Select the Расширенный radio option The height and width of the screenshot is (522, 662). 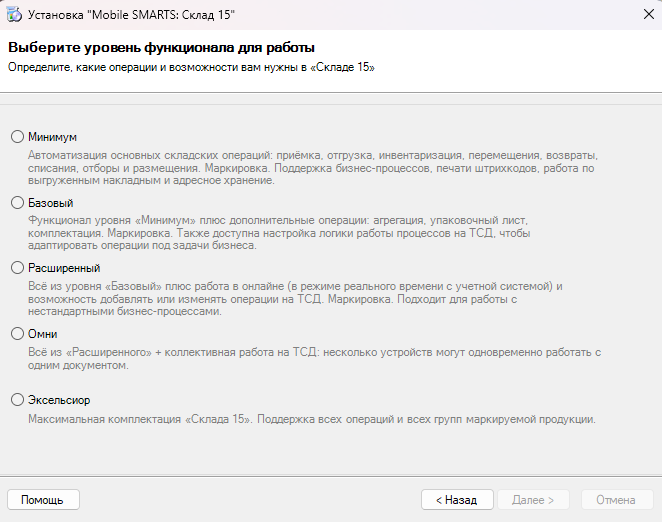point(17,268)
